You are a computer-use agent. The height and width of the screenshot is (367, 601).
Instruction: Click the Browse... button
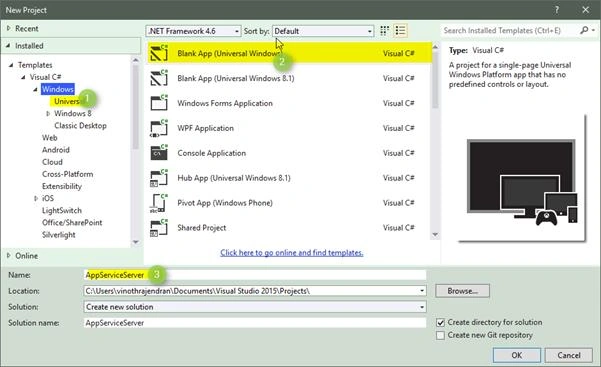(x=462, y=291)
